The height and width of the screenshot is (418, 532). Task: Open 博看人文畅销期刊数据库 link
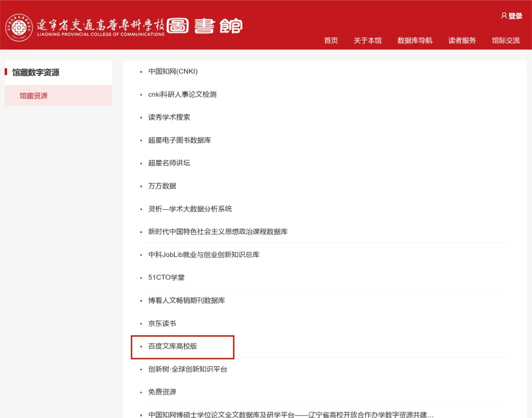coord(187,300)
